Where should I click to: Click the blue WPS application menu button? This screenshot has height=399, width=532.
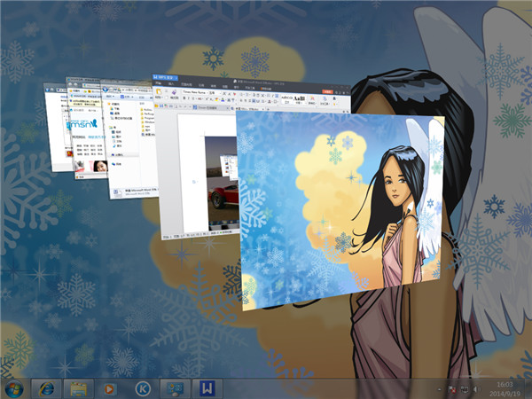(165, 80)
